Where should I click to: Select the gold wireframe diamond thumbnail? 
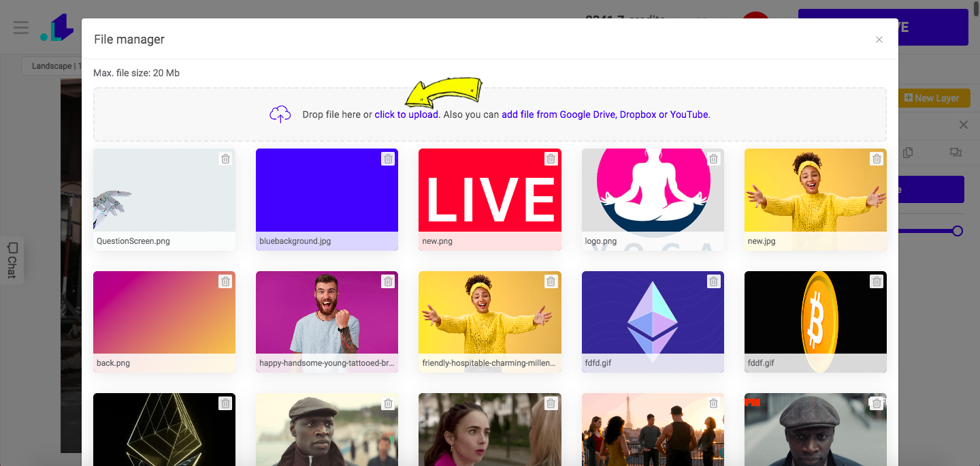[x=164, y=429]
